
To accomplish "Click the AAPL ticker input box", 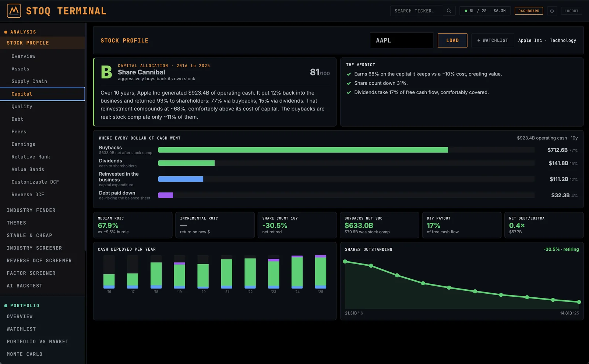I will 402,40.
